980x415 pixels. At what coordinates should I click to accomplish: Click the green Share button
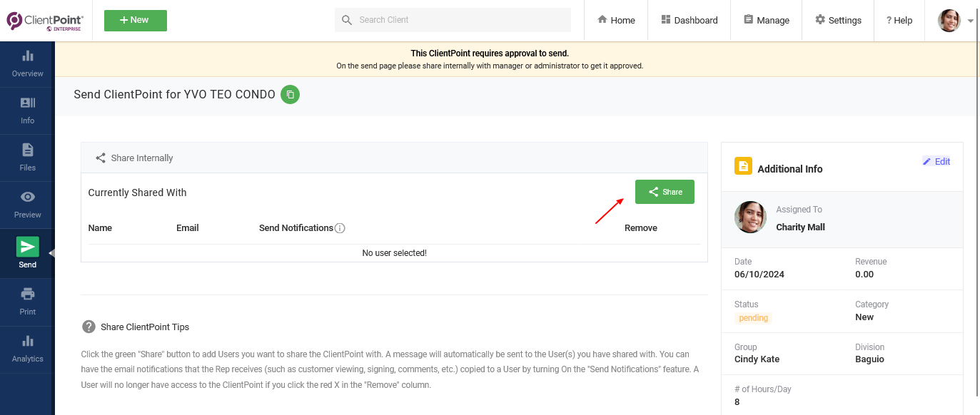[x=665, y=192]
